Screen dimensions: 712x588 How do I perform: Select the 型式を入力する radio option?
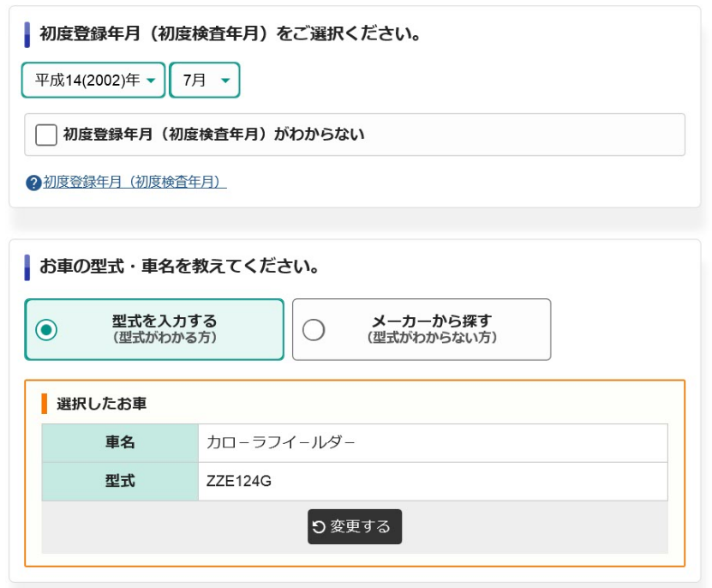coord(46,329)
